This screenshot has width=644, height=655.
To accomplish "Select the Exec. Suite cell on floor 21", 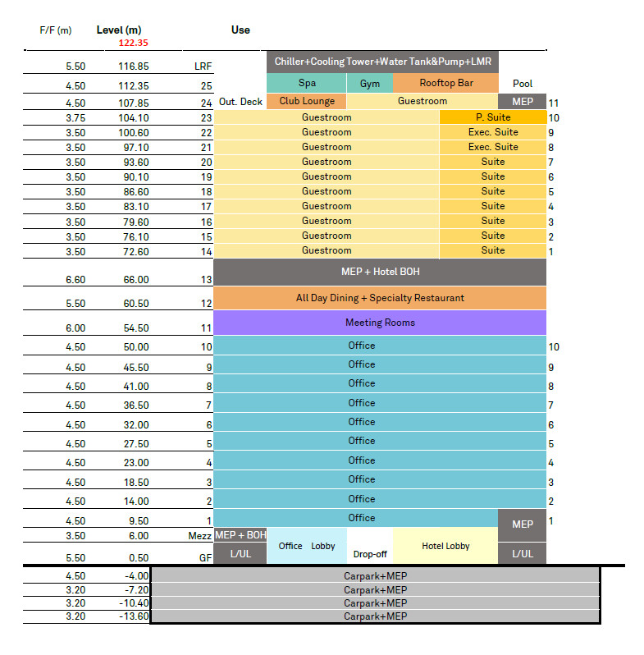I will pyautogui.click(x=493, y=147).
